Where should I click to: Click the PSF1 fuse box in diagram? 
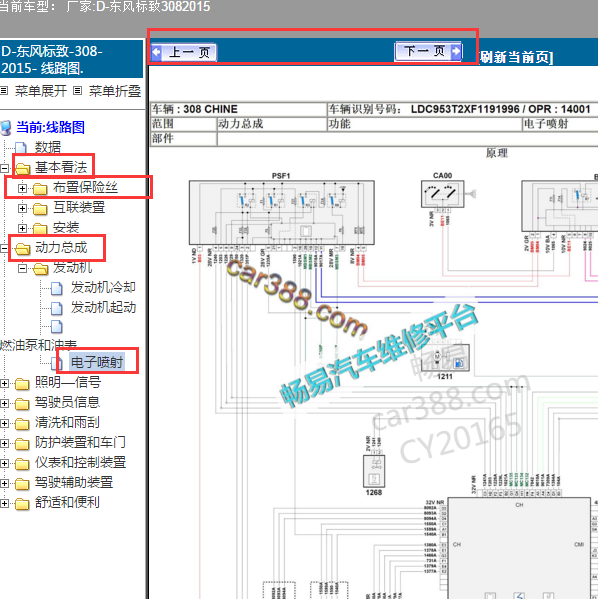pos(282,212)
